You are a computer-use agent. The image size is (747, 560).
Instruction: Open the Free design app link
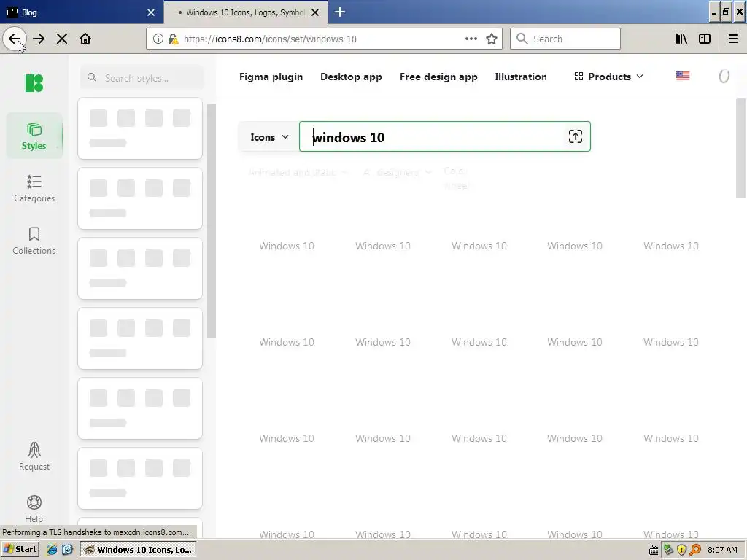pyautogui.click(x=438, y=77)
